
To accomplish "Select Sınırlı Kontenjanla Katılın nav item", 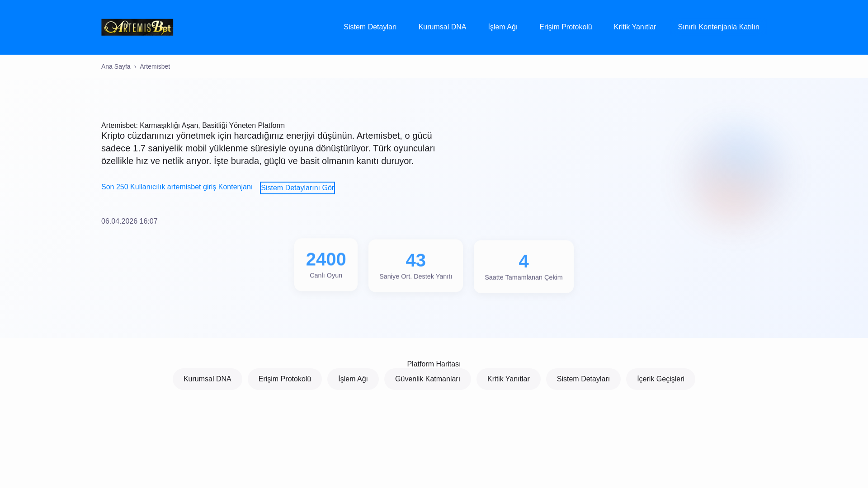I will pos(718,27).
